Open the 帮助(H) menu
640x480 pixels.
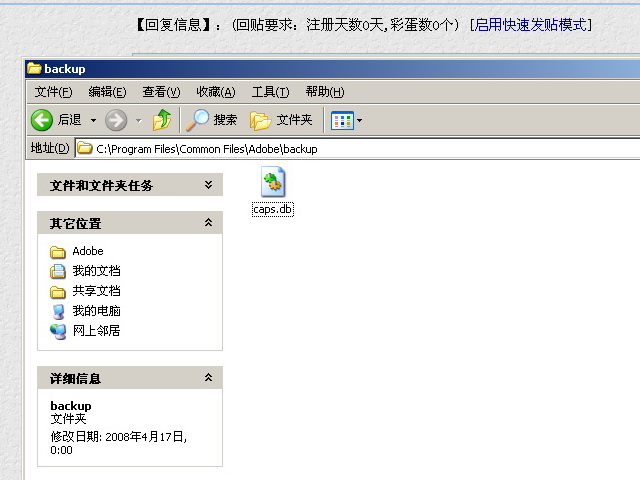pyautogui.click(x=325, y=92)
